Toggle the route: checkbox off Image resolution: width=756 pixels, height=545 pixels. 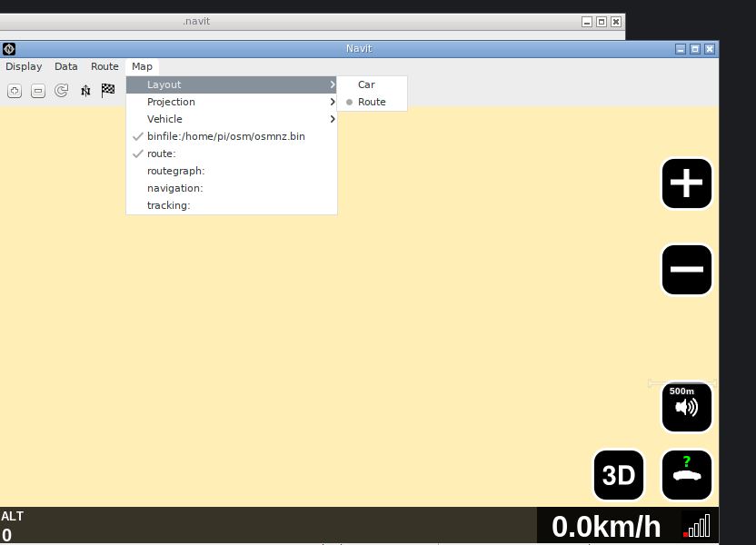161,154
